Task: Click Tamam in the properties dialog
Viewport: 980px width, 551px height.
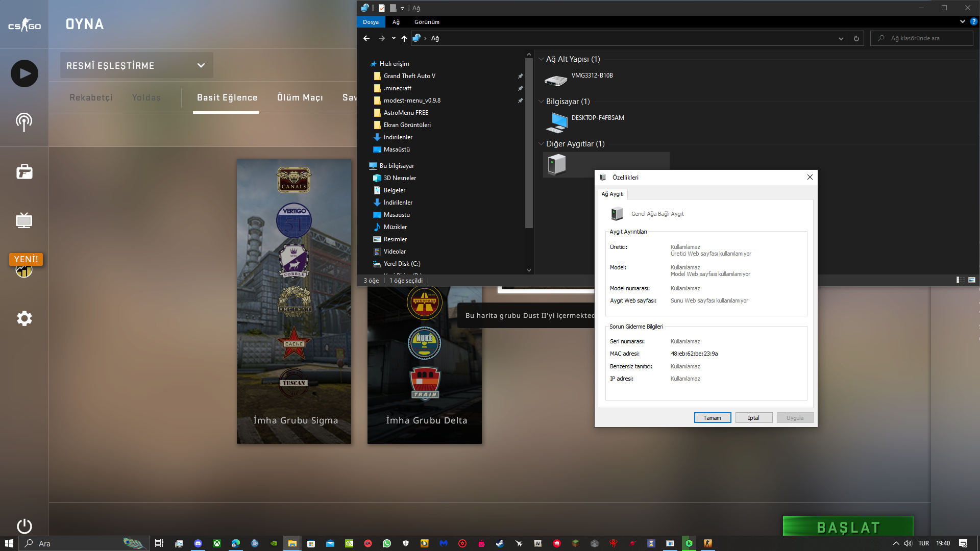Action: [713, 418]
